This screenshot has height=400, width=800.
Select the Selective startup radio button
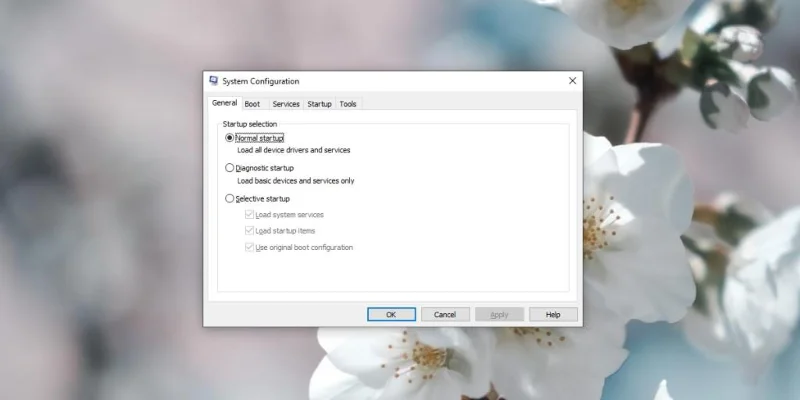click(230, 198)
